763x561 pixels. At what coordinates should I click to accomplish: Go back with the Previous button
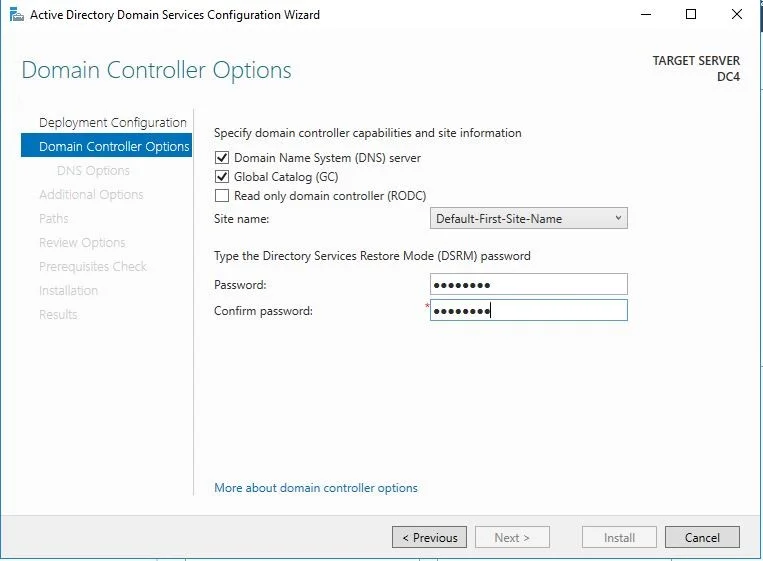429,537
